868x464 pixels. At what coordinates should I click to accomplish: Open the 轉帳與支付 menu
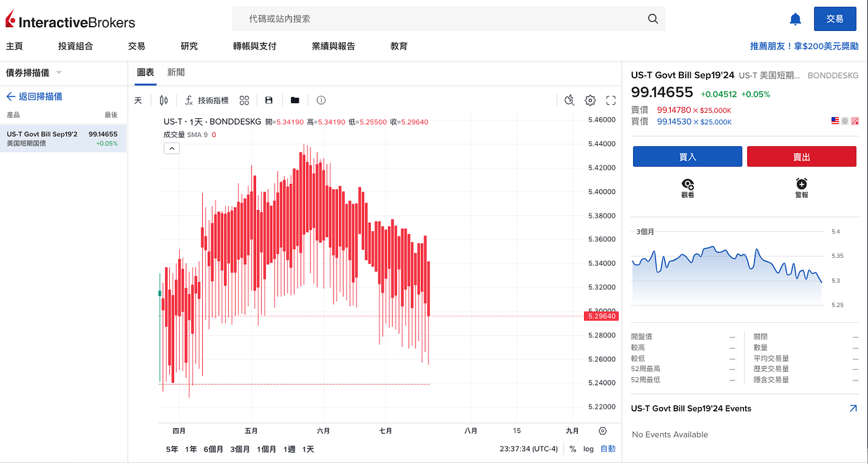tap(254, 46)
